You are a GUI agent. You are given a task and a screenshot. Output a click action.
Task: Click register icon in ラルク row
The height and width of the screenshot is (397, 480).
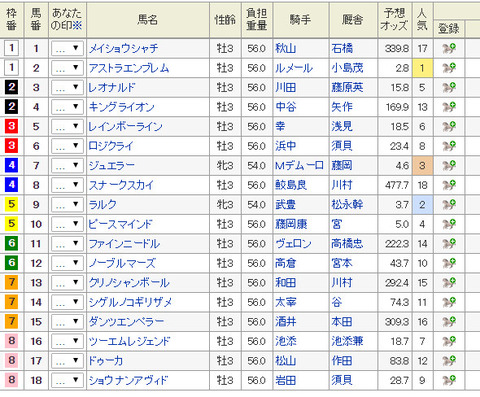click(449, 204)
